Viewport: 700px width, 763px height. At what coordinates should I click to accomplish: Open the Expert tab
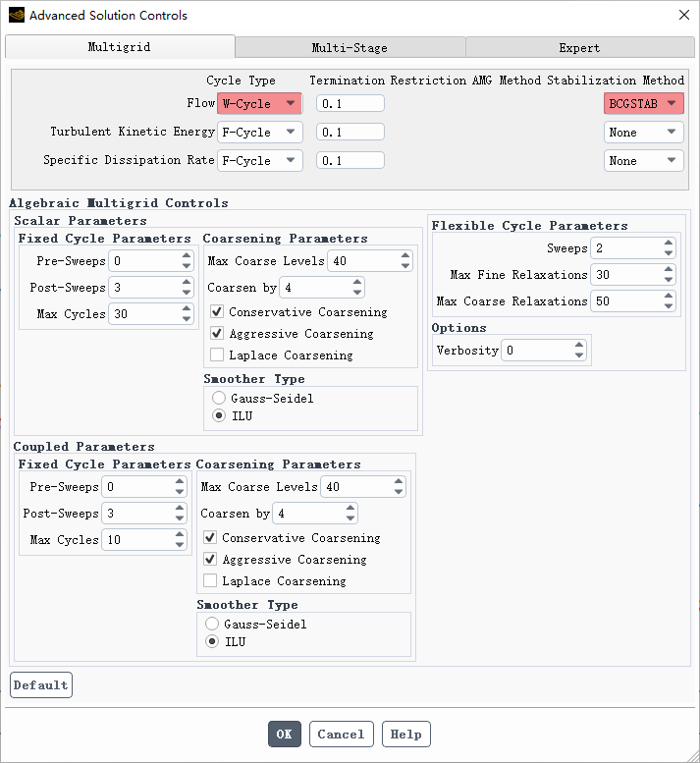tap(579, 47)
